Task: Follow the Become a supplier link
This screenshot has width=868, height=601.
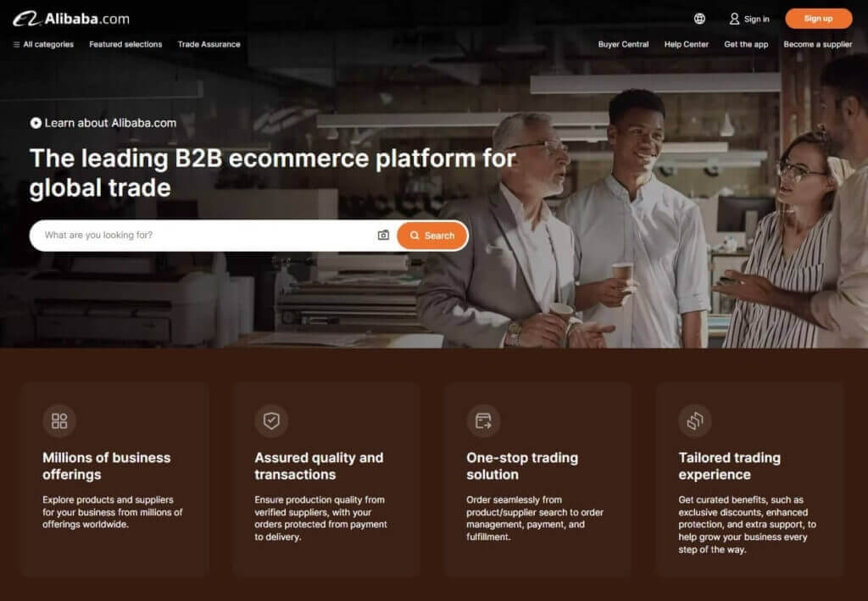Action: pos(817,44)
